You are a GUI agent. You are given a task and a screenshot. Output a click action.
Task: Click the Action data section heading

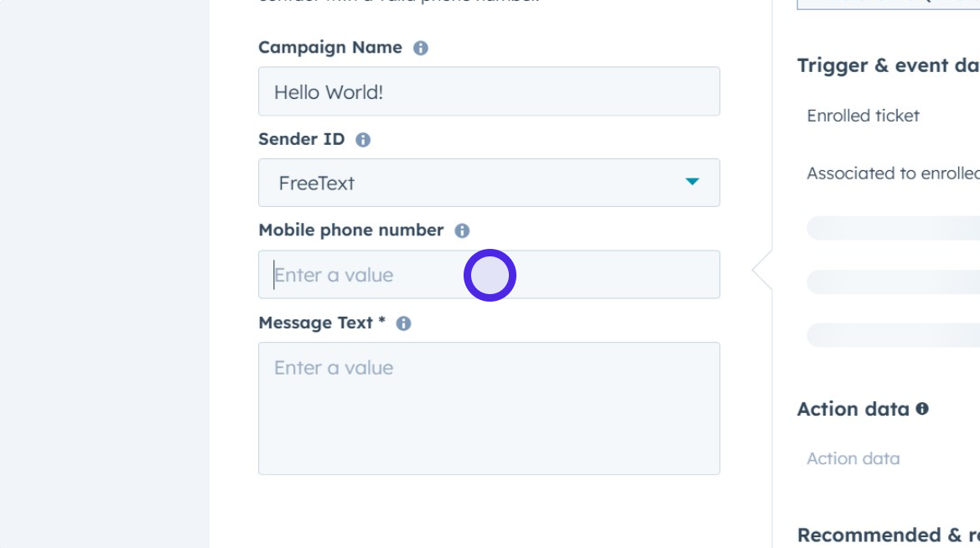tap(853, 409)
